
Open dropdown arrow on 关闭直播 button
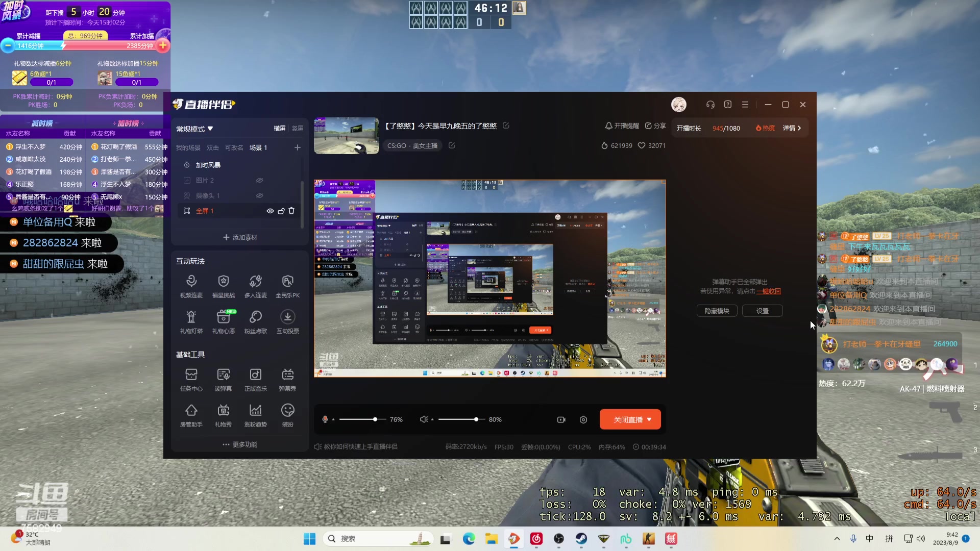pyautogui.click(x=649, y=419)
